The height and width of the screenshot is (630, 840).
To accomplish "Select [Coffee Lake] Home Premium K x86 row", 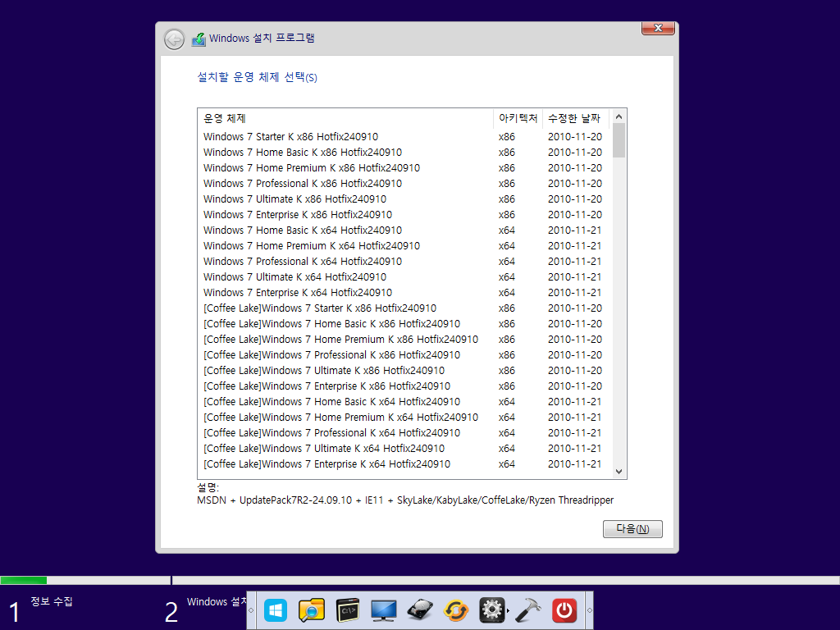I will (x=404, y=339).
